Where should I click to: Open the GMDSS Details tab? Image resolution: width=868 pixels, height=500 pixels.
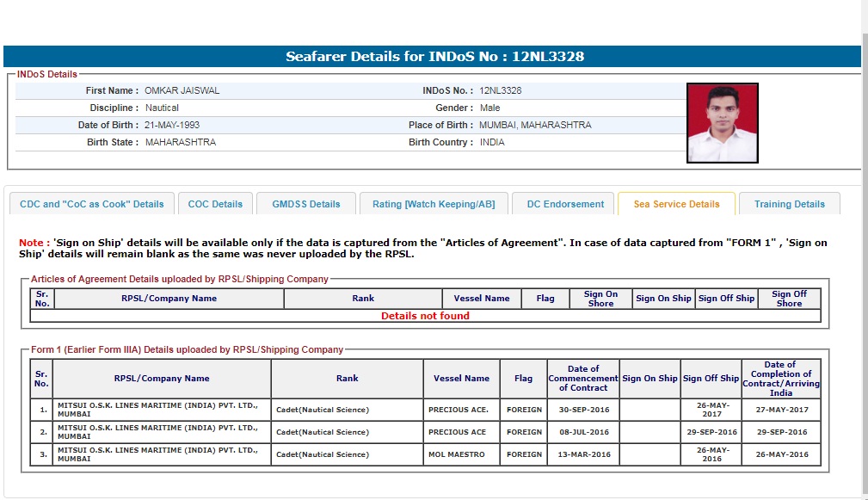point(306,204)
